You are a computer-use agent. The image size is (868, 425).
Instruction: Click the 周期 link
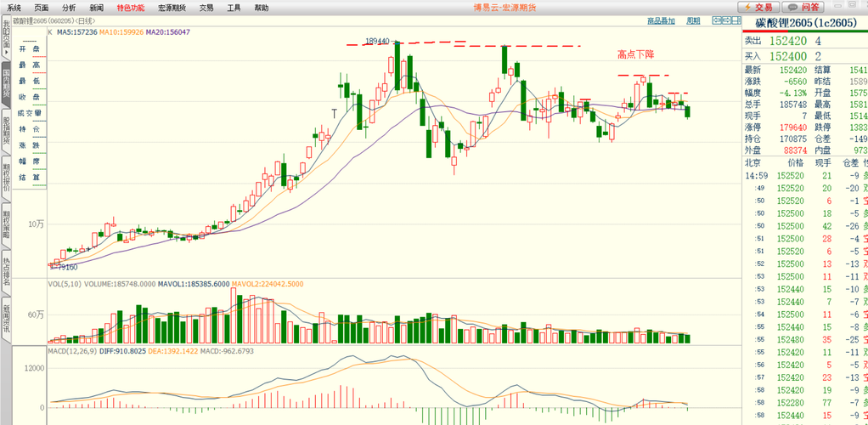pyautogui.click(x=693, y=20)
